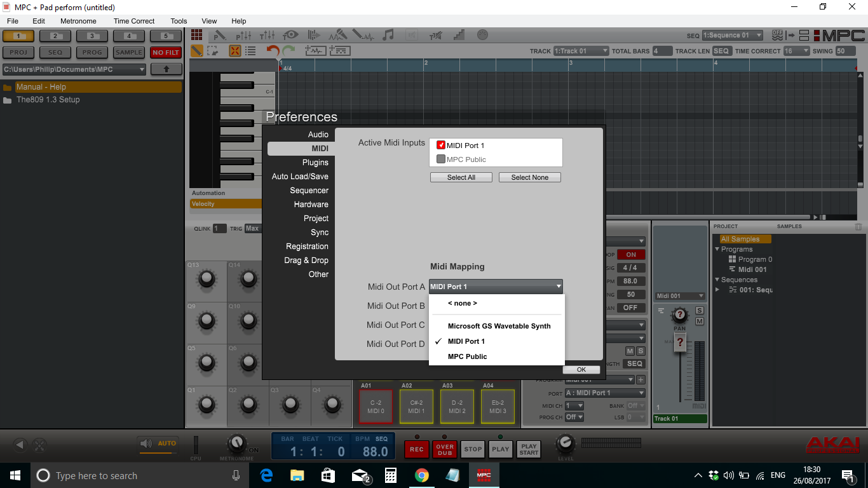Image resolution: width=868 pixels, height=488 pixels.
Task: Click the M button left of SEQ length
Action: (630, 351)
